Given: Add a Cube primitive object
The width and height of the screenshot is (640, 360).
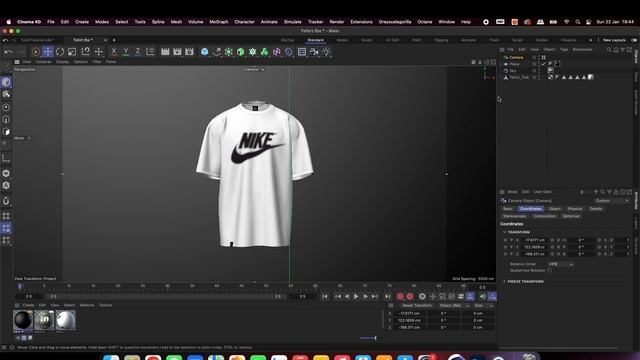Looking at the screenshot, I should tap(204, 52).
